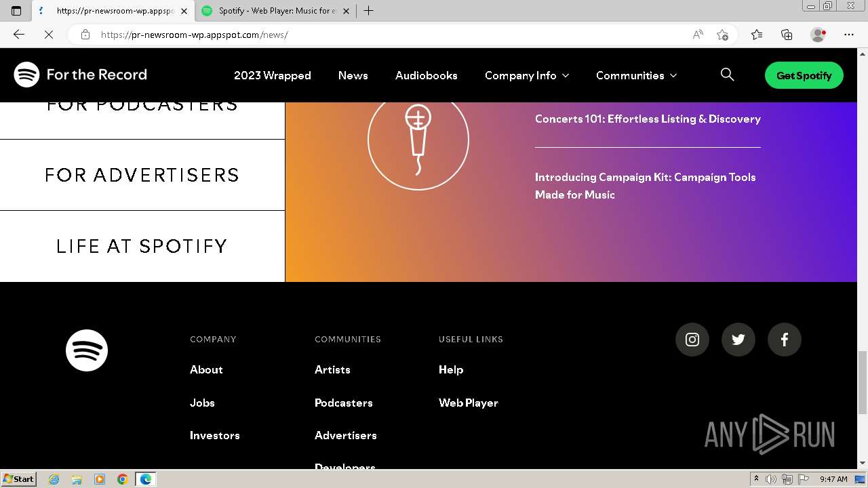The width and height of the screenshot is (868, 488).
Task: Open the media player taskbar icon
Action: [x=100, y=479]
